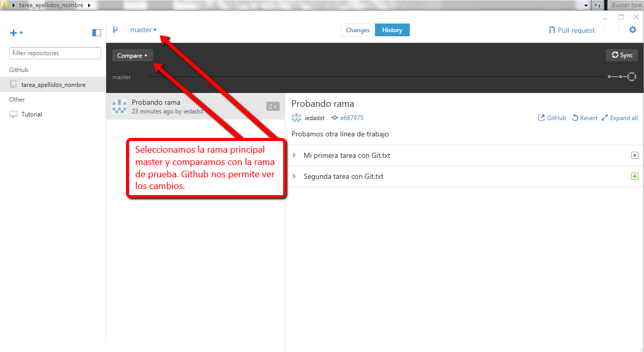
Task: Click the Explorer refresh icon in the address bar
Action: 597,5
